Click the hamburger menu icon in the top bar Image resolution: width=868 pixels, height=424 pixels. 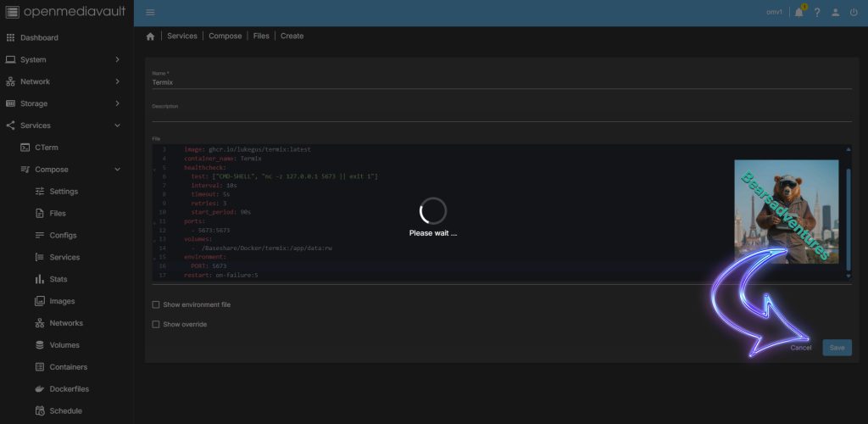coord(150,12)
